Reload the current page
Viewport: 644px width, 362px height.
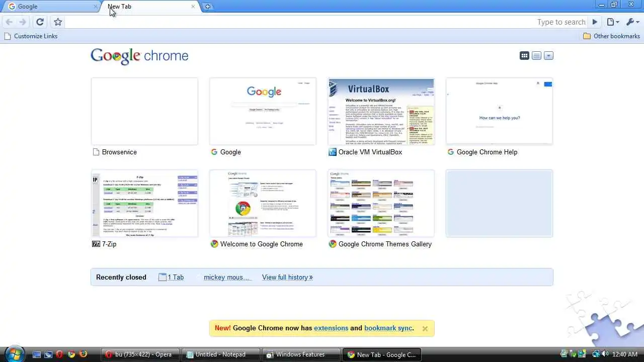tap(40, 22)
